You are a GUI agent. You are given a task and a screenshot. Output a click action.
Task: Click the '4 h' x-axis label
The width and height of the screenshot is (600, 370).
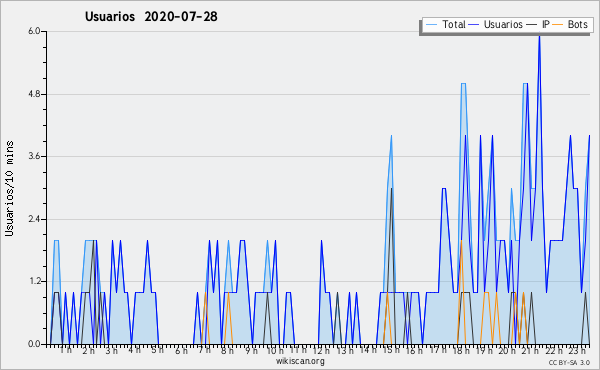click(135, 350)
